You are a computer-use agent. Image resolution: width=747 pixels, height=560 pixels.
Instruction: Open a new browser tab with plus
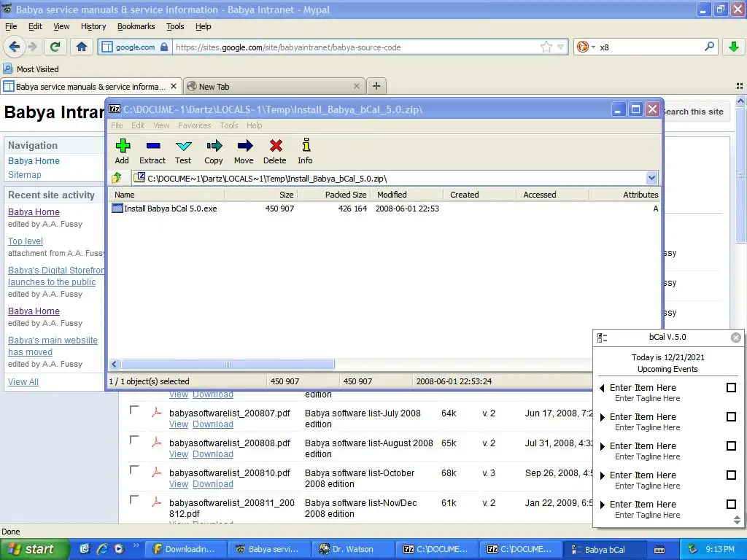[x=376, y=86]
